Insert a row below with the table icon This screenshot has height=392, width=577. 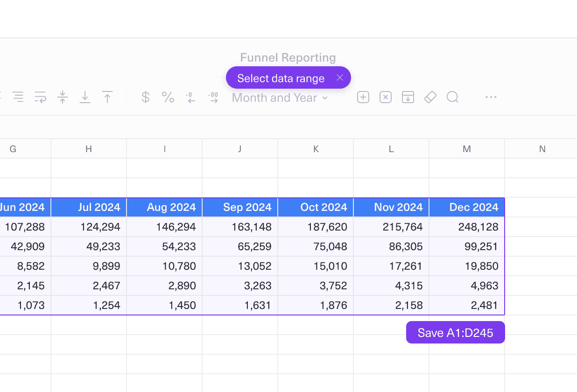408,97
